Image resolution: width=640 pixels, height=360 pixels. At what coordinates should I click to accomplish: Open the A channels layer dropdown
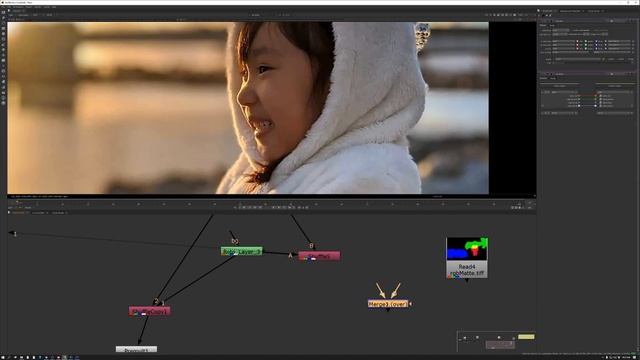[564, 41]
